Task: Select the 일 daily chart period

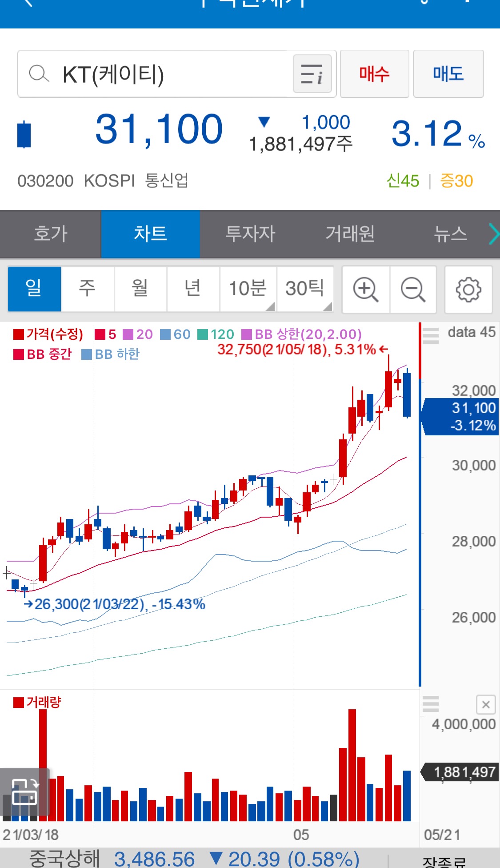Action: pyautogui.click(x=34, y=289)
